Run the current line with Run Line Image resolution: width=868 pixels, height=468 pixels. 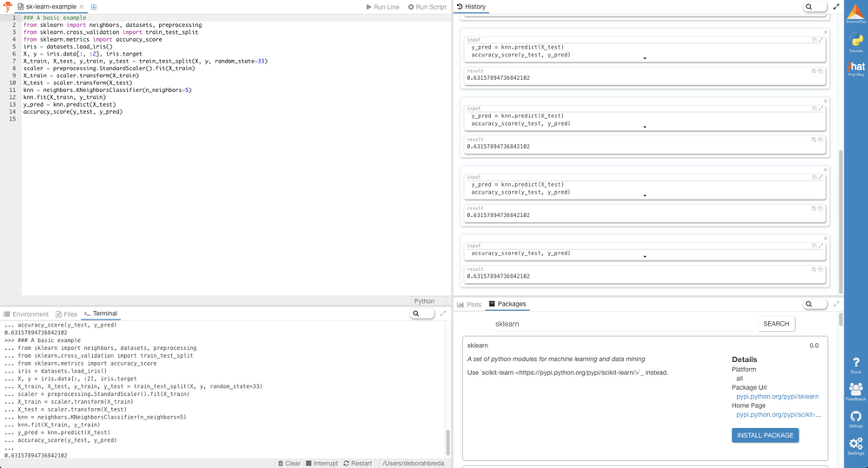382,7
